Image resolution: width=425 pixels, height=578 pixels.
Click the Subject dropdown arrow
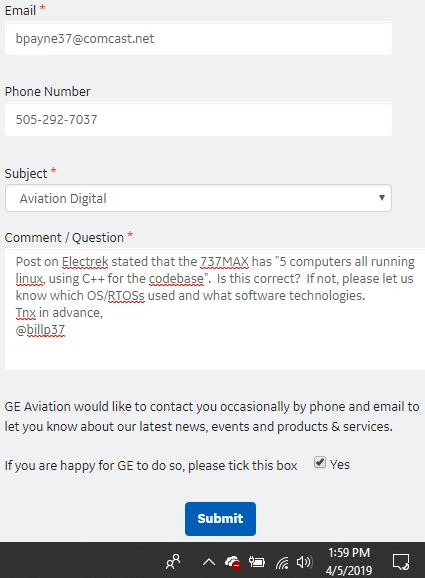pos(382,198)
